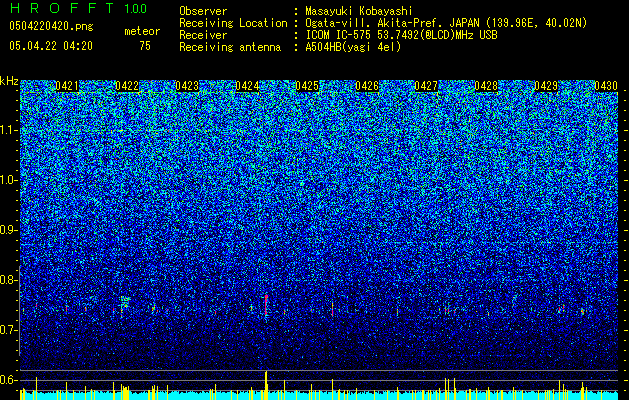629x400 pixels.
Task: Click the 'Receiver' field label
Action: 203,35
